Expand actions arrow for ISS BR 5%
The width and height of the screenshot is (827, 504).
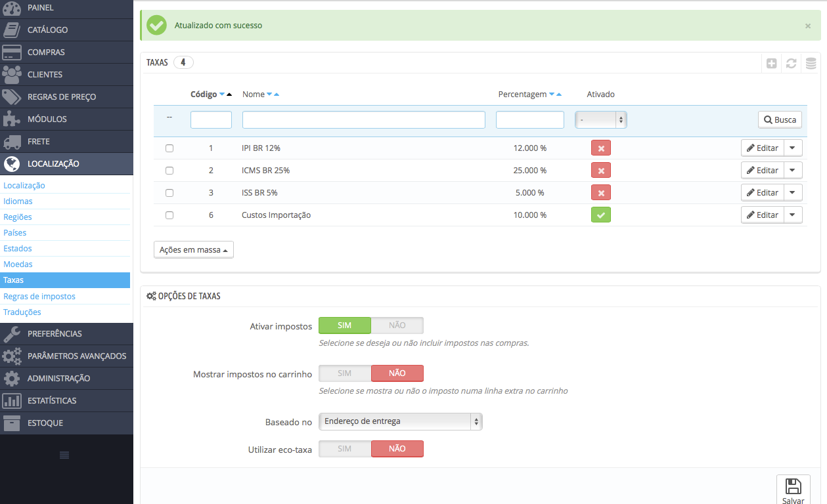(x=793, y=193)
